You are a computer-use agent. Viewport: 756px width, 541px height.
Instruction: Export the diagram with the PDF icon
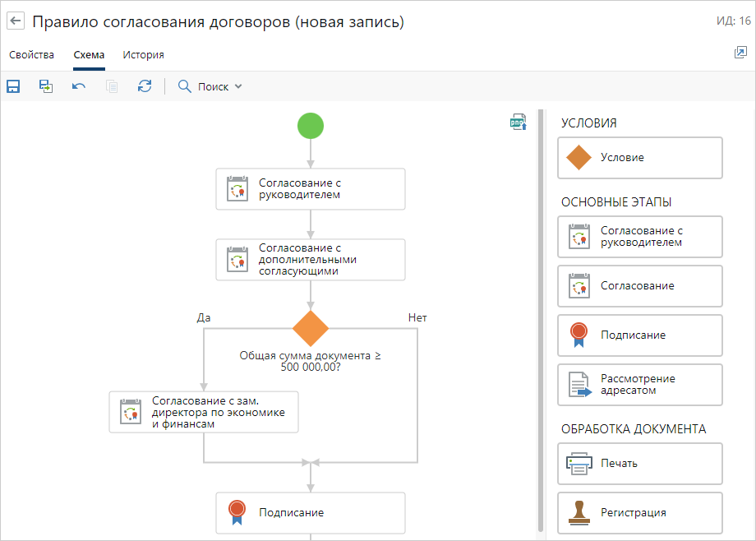[518, 123]
